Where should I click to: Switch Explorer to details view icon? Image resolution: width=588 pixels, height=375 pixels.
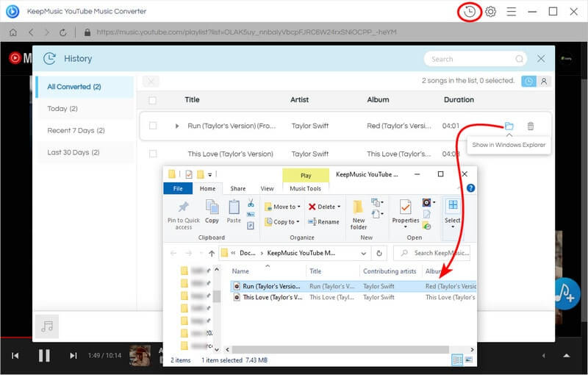[x=457, y=360]
